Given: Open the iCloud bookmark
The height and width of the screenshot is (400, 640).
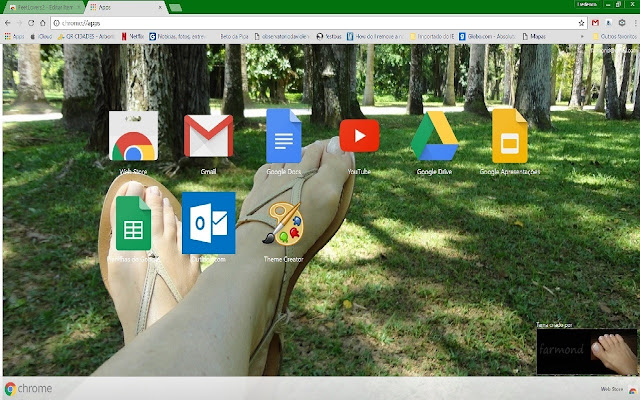Looking at the screenshot, I should 41,36.
